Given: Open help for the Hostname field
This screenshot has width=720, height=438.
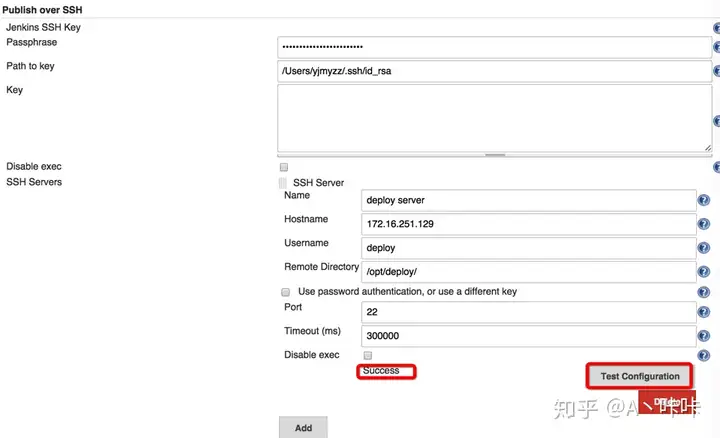Looking at the screenshot, I should (703, 224).
